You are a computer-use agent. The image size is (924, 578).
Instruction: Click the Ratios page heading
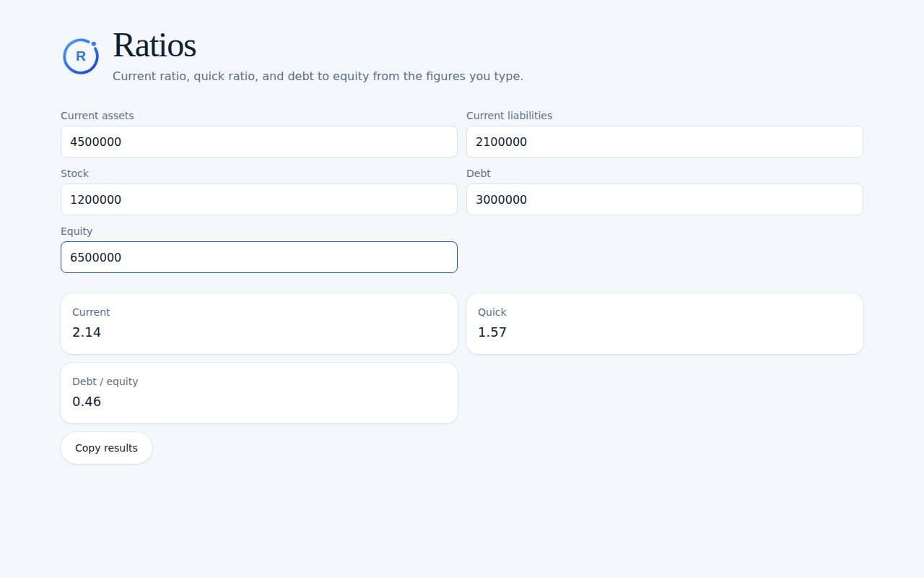(154, 45)
